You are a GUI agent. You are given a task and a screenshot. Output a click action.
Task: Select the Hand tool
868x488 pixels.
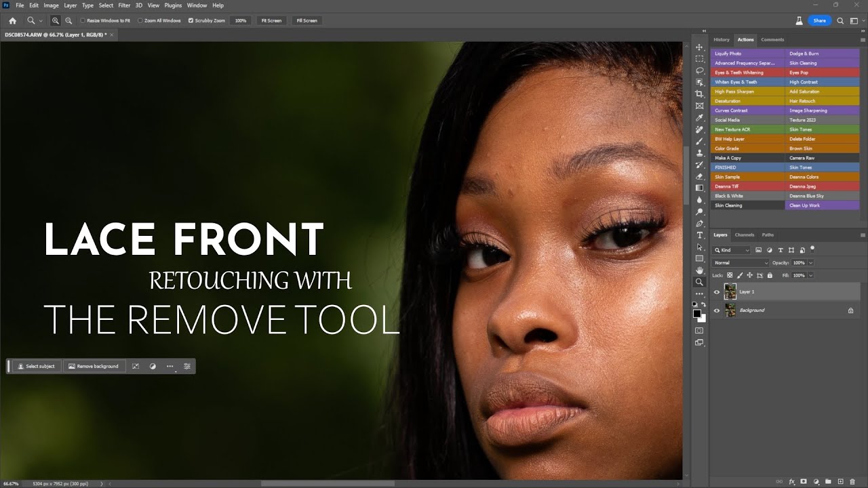699,270
